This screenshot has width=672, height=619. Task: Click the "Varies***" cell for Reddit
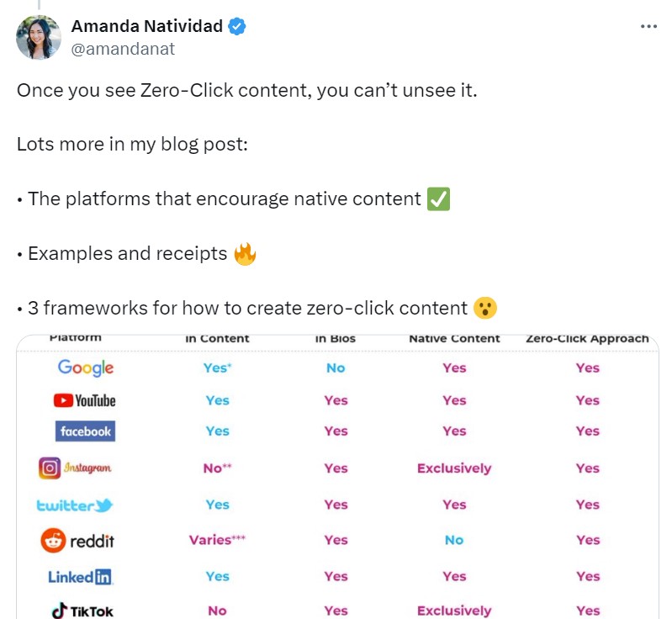pos(217,540)
